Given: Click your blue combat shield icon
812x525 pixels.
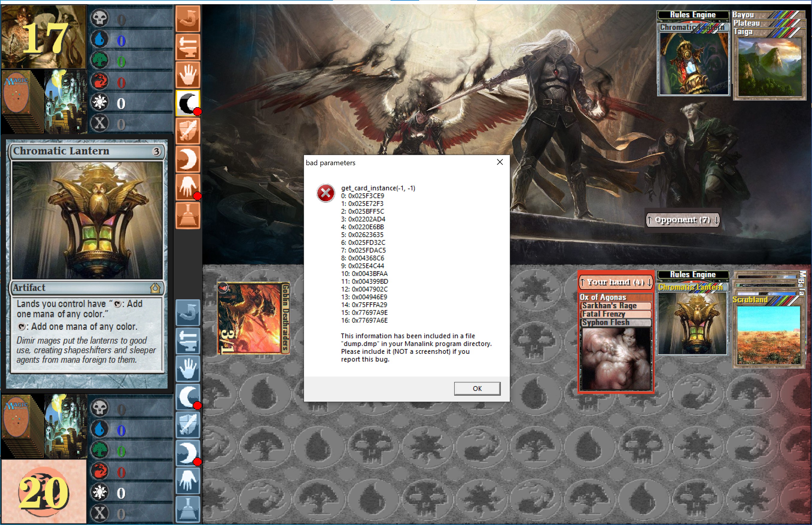Looking at the screenshot, I should pyautogui.click(x=188, y=425).
